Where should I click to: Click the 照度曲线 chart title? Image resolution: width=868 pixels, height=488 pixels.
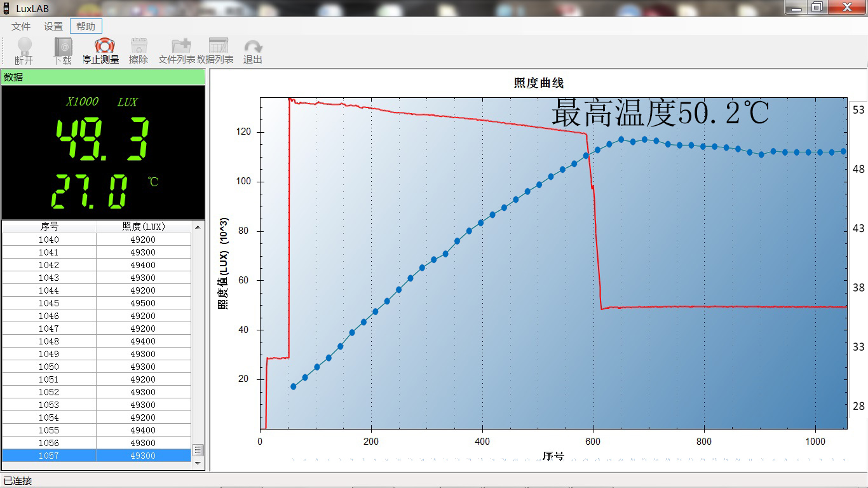pos(538,83)
